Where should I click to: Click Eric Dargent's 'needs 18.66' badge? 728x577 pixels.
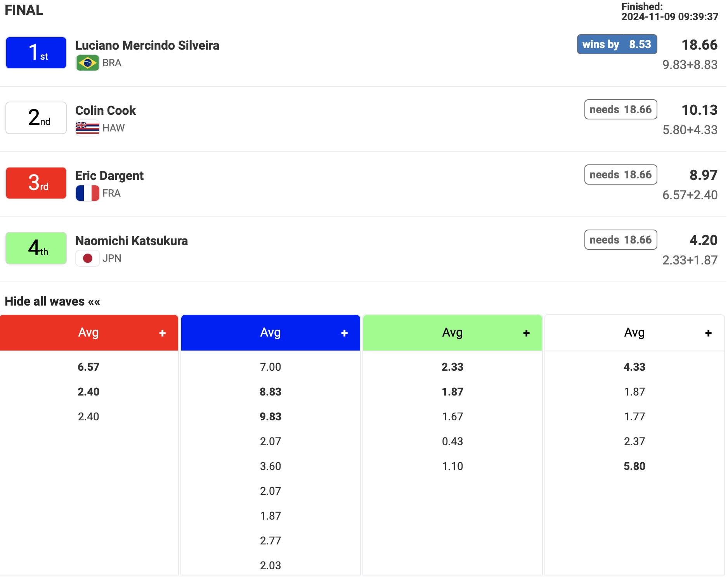621,174
